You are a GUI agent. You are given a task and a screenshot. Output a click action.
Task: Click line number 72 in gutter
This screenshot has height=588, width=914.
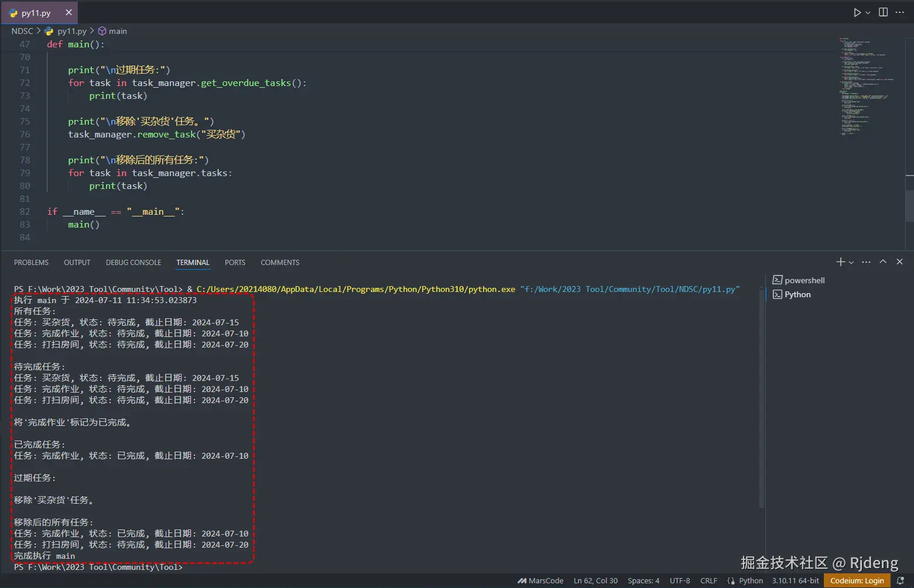25,82
